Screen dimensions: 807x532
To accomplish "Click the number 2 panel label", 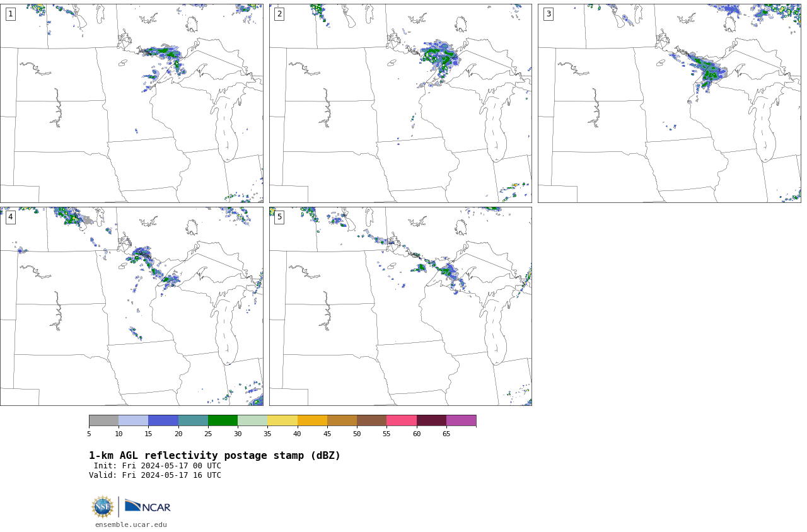I will 279,14.
